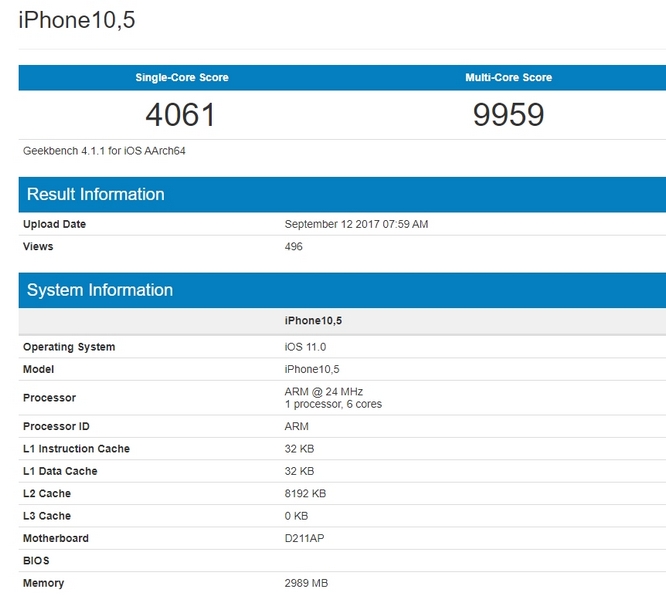This screenshot has width=666, height=600.
Task: Click the Motherboard label
Action: 56,538
